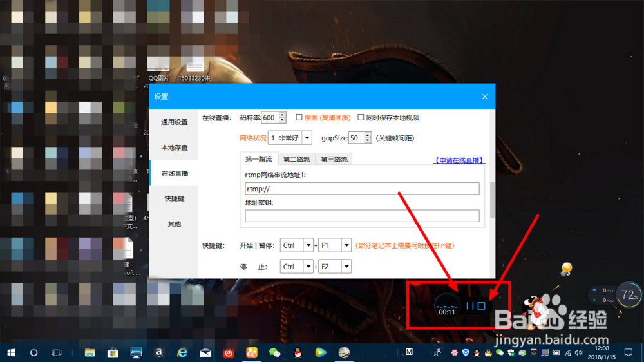Enable 原画 (高清画质) checkbox
The height and width of the screenshot is (362, 644).
299,117
